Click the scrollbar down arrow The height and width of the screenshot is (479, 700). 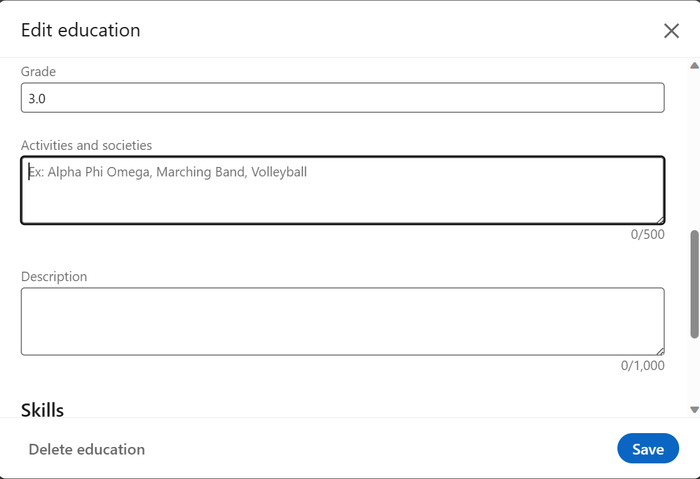coord(694,409)
